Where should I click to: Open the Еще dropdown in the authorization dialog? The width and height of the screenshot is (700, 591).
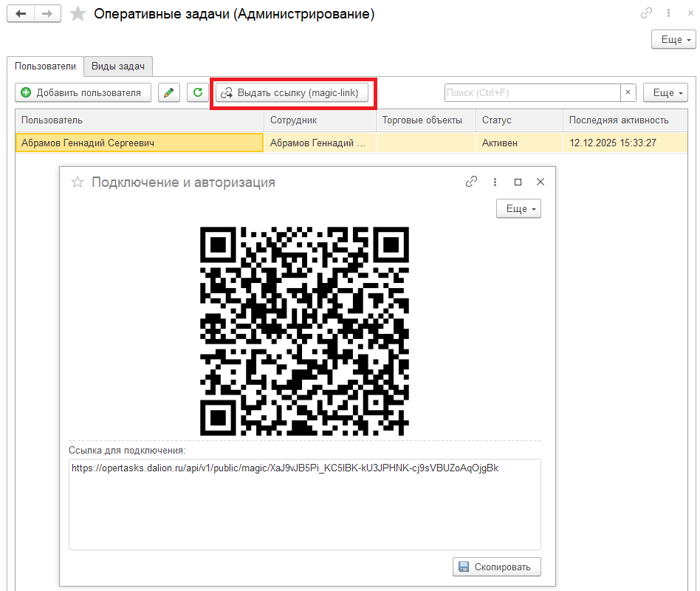tap(518, 208)
